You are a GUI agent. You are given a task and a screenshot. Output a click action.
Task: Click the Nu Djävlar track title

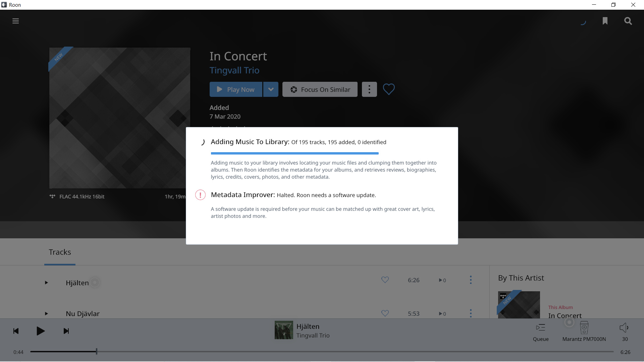click(x=83, y=314)
